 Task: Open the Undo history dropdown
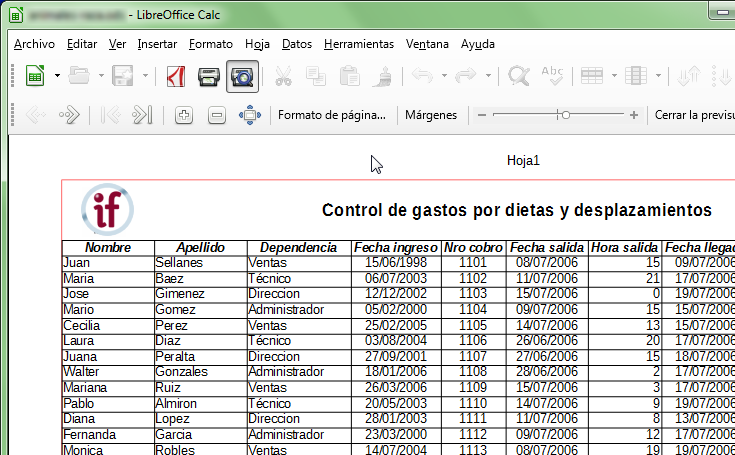tap(444, 75)
